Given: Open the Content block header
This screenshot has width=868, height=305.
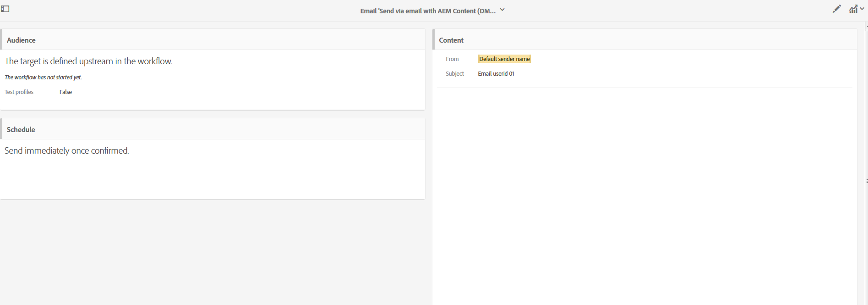Looking at the screenshot, I should pos(451,40).
